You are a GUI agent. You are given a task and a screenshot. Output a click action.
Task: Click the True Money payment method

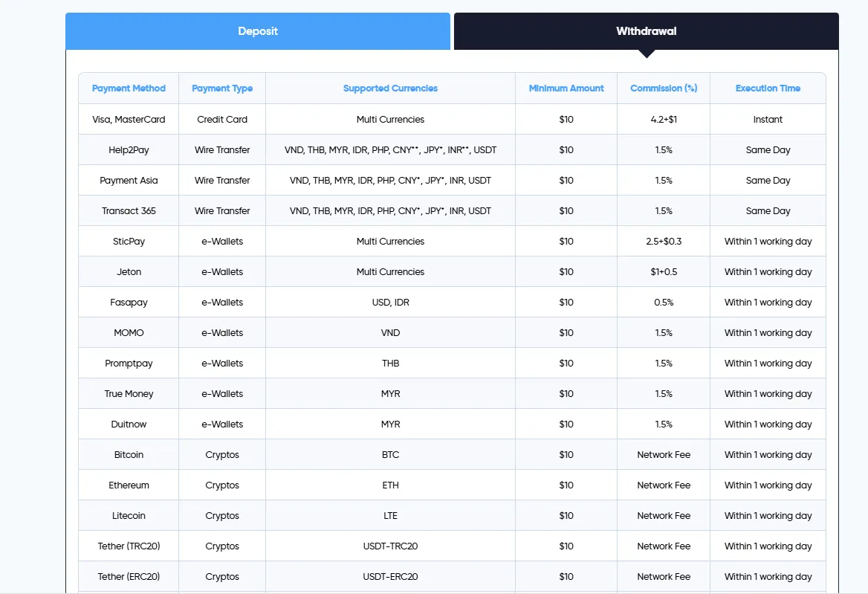click(129, 393)
